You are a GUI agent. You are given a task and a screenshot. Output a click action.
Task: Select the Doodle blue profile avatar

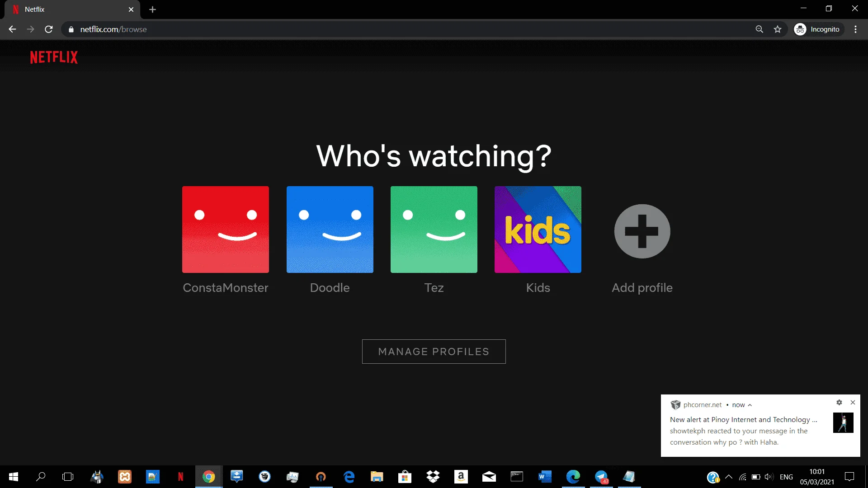coord(330,230)
